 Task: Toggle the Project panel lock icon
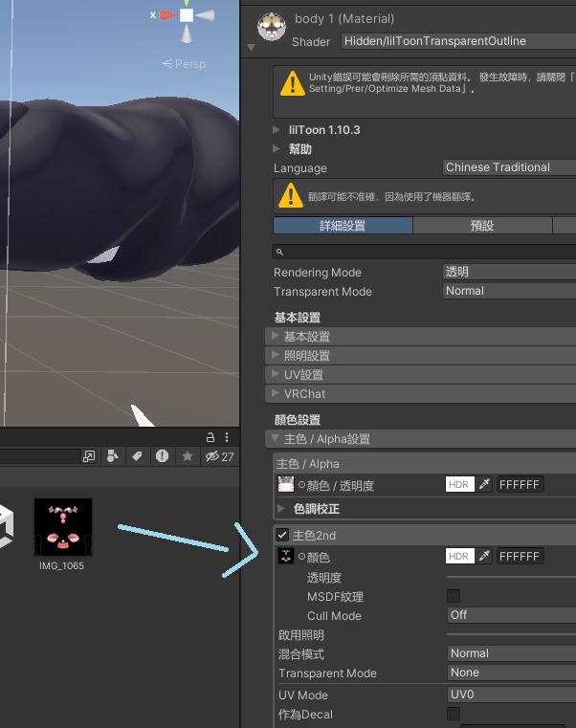coord(210,437)
